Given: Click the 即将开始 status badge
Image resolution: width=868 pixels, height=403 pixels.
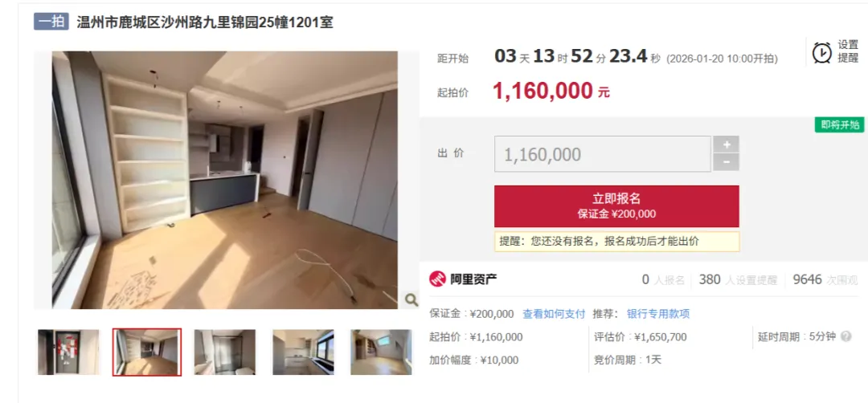Looking at the screenshot, I should 839,125.
